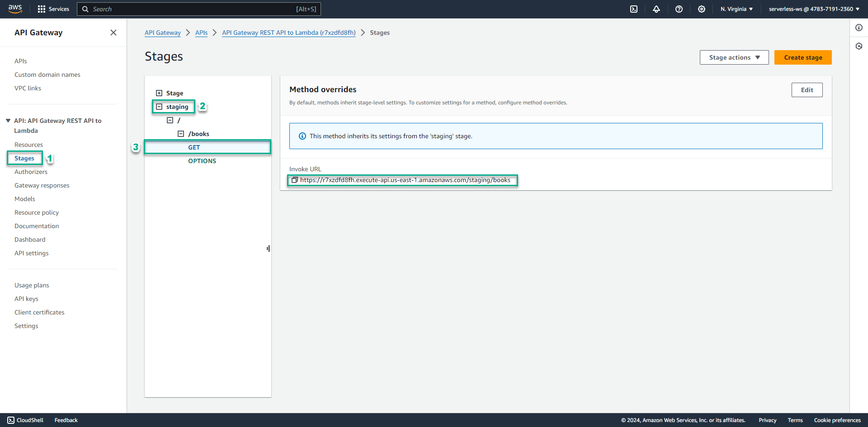The image size is (868, 427).
Task: Expand the Stage root node
Action: [x=159, y=93]
